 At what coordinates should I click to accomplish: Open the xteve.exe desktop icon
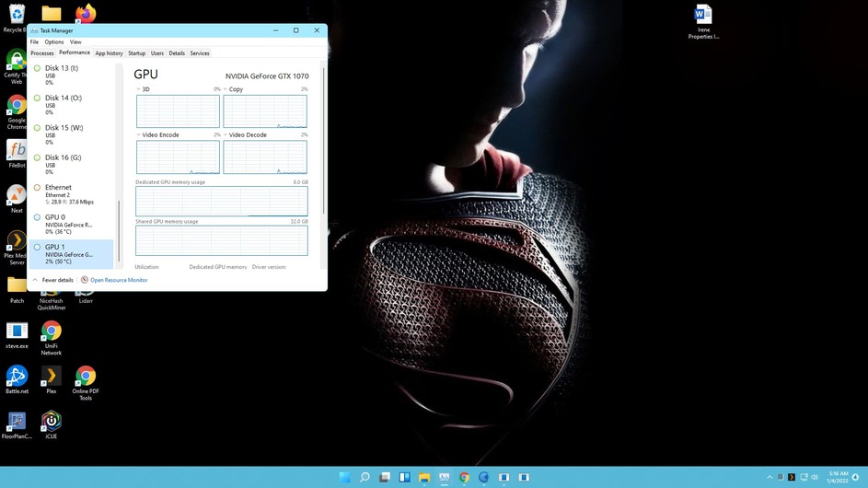coord(17,335)
